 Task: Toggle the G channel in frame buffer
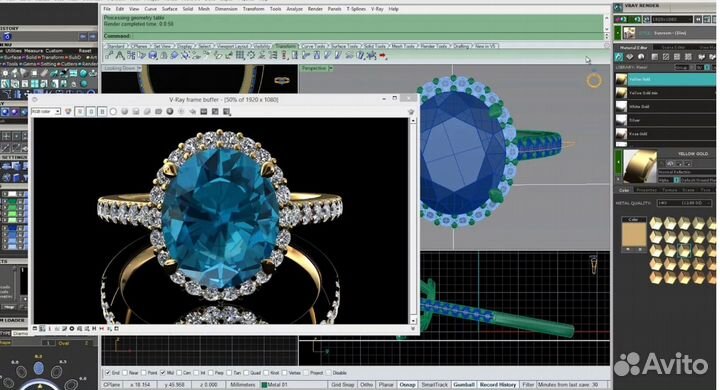coord(91,112)
